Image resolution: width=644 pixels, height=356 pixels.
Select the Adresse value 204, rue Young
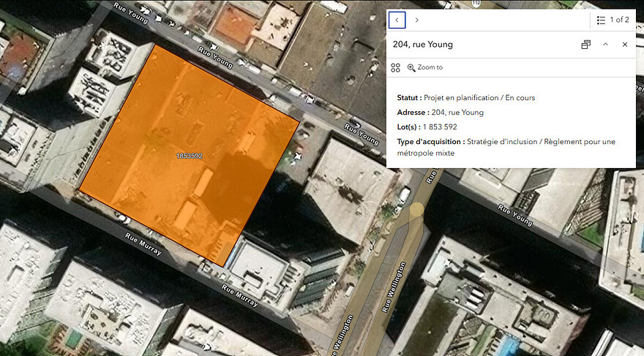coord(457,113)
